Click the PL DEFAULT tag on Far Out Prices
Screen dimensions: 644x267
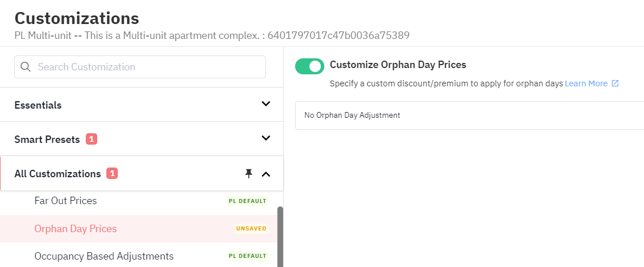(248, 201)
